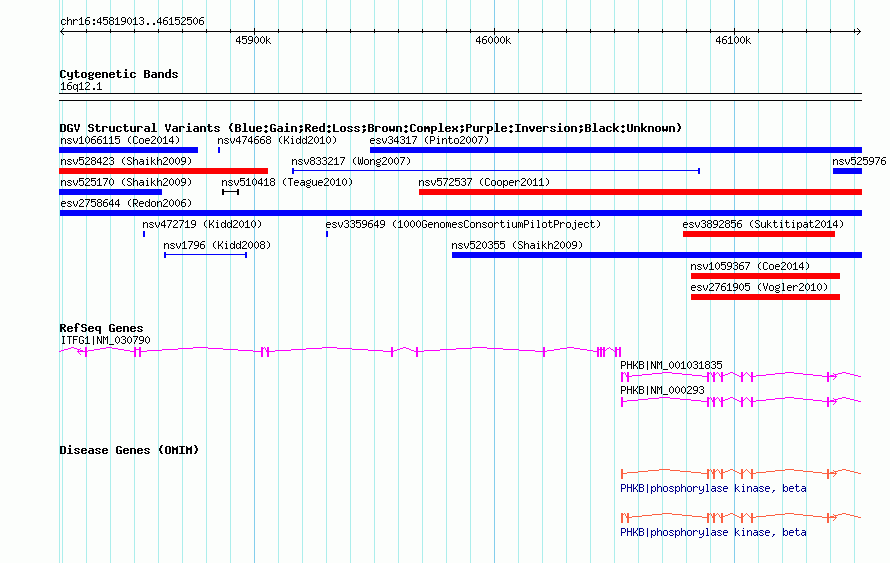The image size is (890, 563).
Task: Open esv2758644 (Redon2006) variant label
Action: pos(126,203)
